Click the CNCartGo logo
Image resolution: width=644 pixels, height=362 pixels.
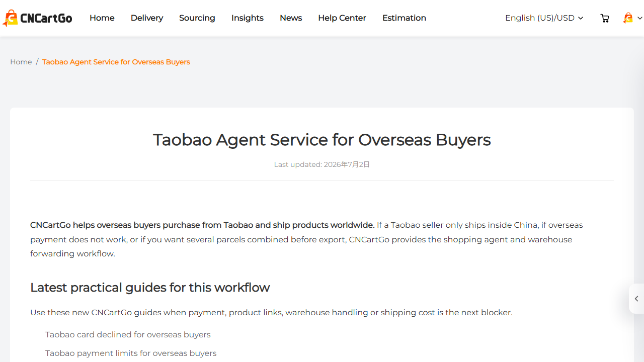point(37,18)
